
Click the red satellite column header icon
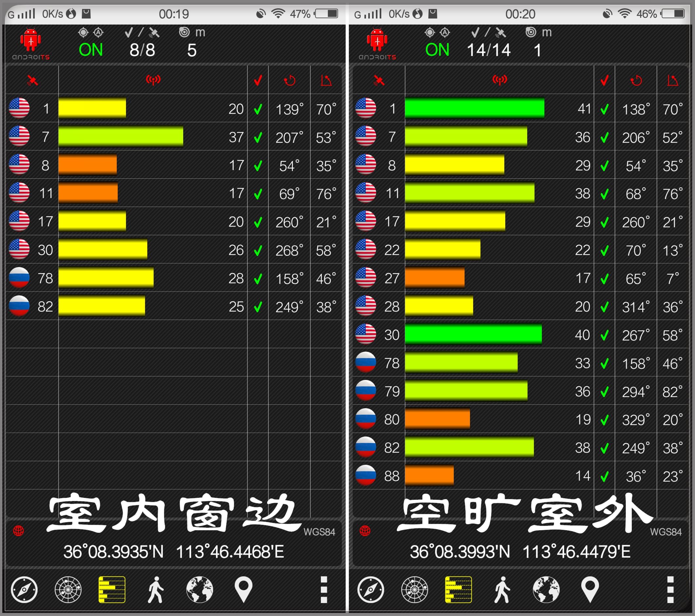[32, 80]
